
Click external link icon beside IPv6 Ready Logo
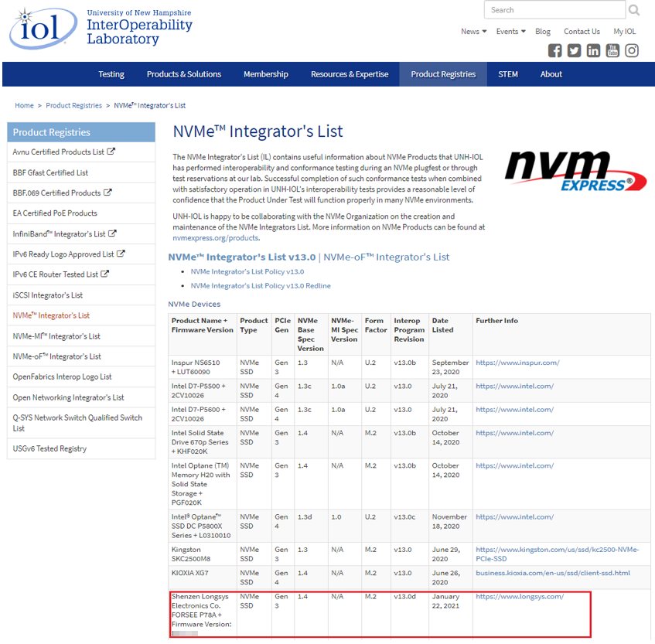coord(121,253)
